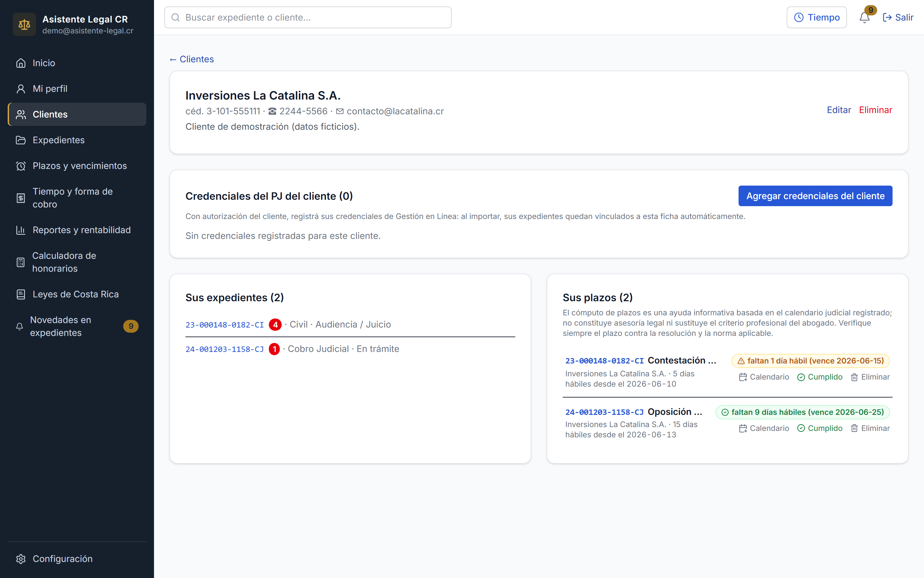Click the clock icon in the Tiempo button
924x578 pixels.
[799, 17]
